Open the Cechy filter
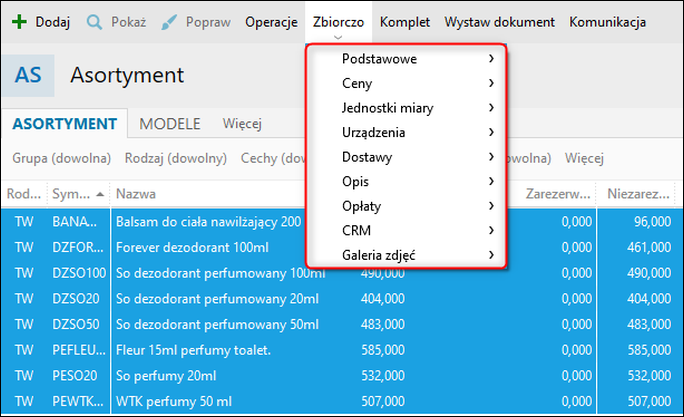684x417 pixels. (x=273, y=158)
